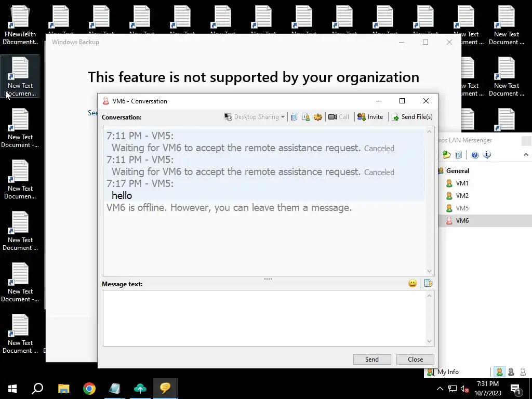Click the muted volume icon in tray
Image resolution: width=532 pixels, height=399 pixels.
click(x=464, y=389)
